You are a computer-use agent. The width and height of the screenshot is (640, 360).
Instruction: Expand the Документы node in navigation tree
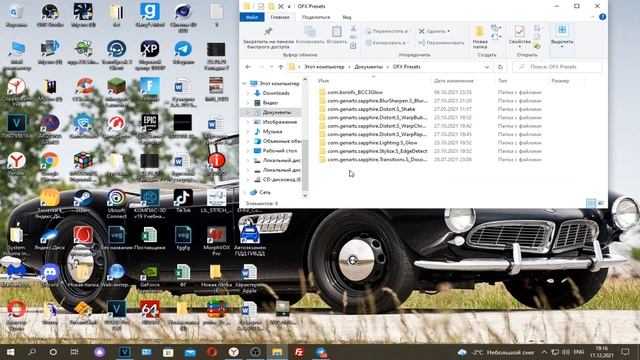[248, 112]
